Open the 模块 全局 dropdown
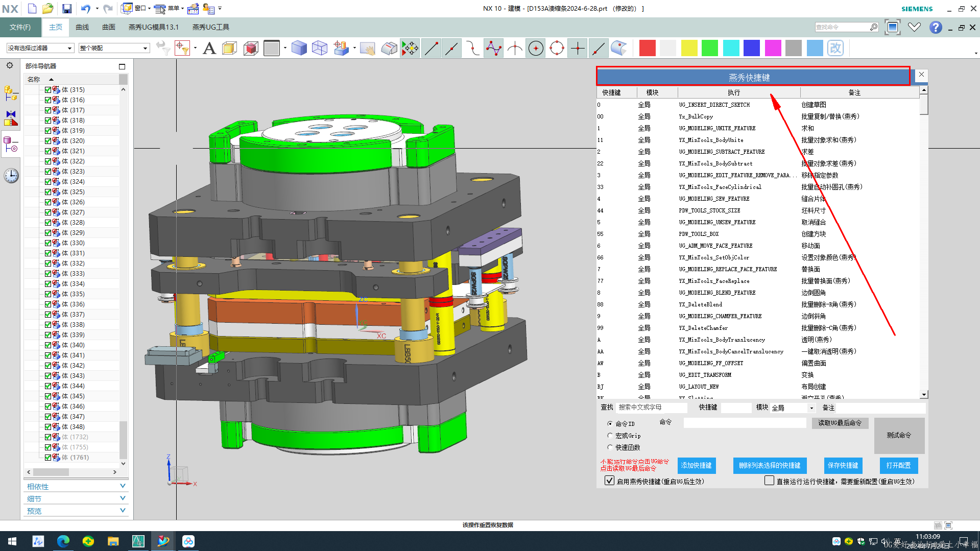The width and height of the screenshot is (980, 551). pyautogui.click(x=793, y=408)
